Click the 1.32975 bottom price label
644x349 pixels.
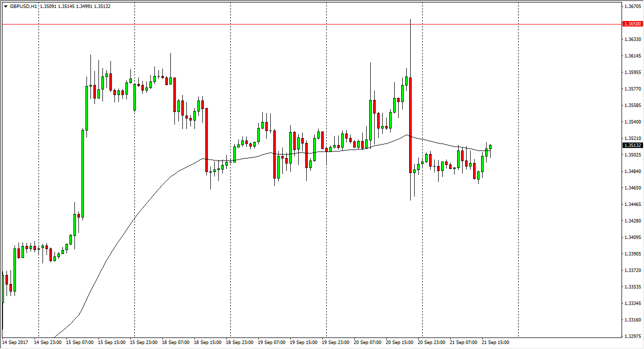(633, 336)
